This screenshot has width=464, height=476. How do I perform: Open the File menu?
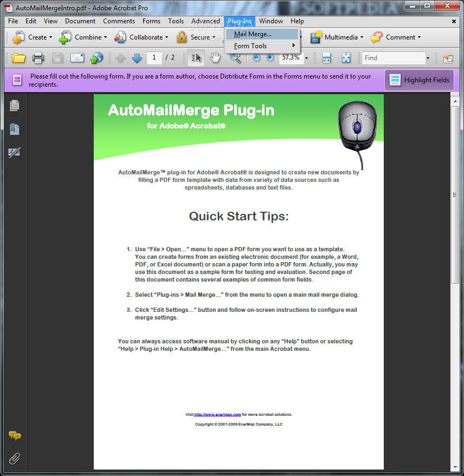pos(13,21)
